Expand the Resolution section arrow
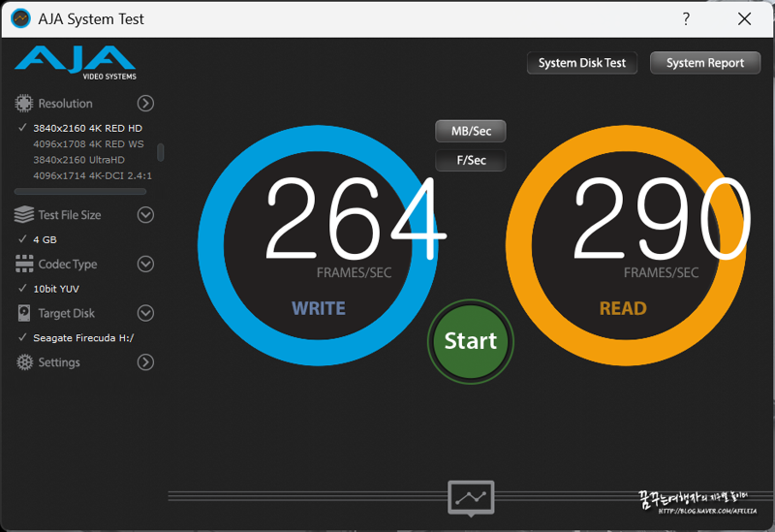The image size is (775, 532). [145, 104]
